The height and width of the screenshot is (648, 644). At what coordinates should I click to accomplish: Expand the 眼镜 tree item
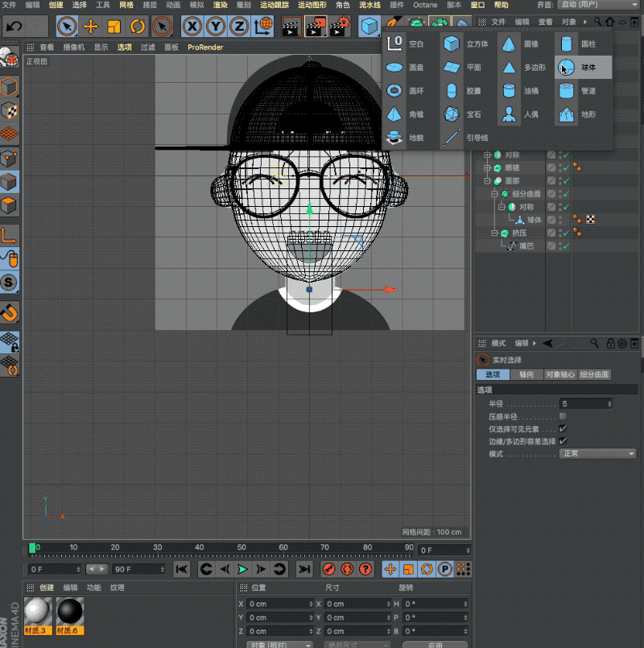[x=487, y=167]
